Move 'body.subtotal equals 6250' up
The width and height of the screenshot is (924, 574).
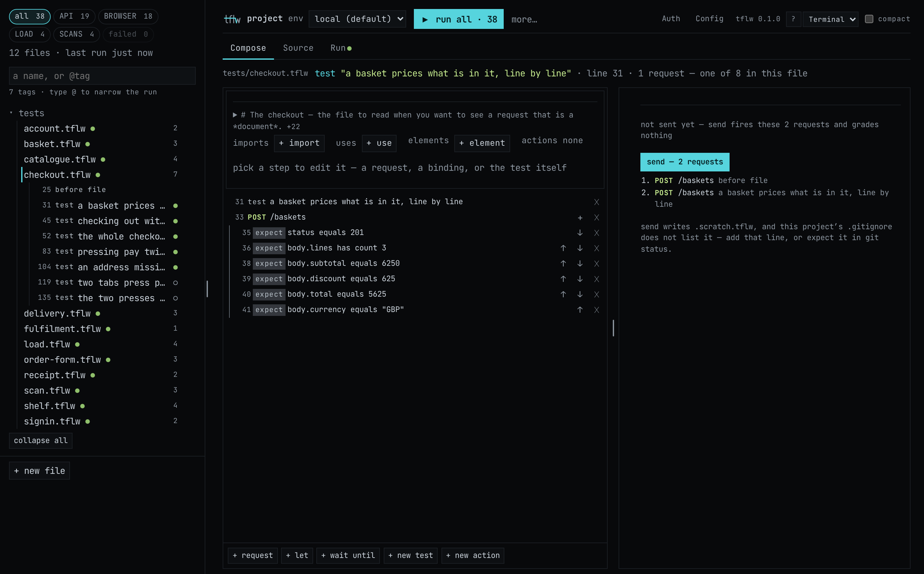tap(563, 264)
